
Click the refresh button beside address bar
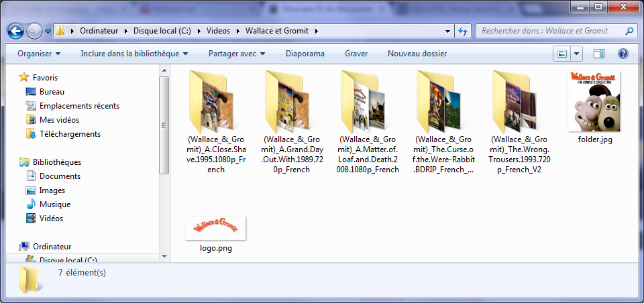[x=463, y=31]
